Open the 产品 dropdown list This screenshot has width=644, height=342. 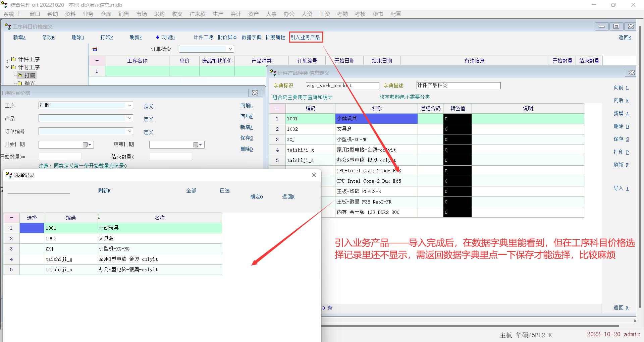coord(129,118)
